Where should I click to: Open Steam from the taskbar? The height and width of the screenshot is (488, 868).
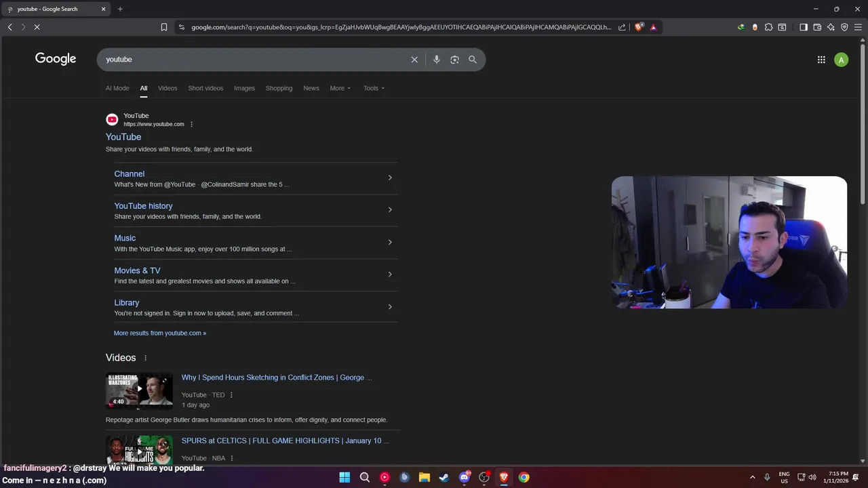coord(444,477)
